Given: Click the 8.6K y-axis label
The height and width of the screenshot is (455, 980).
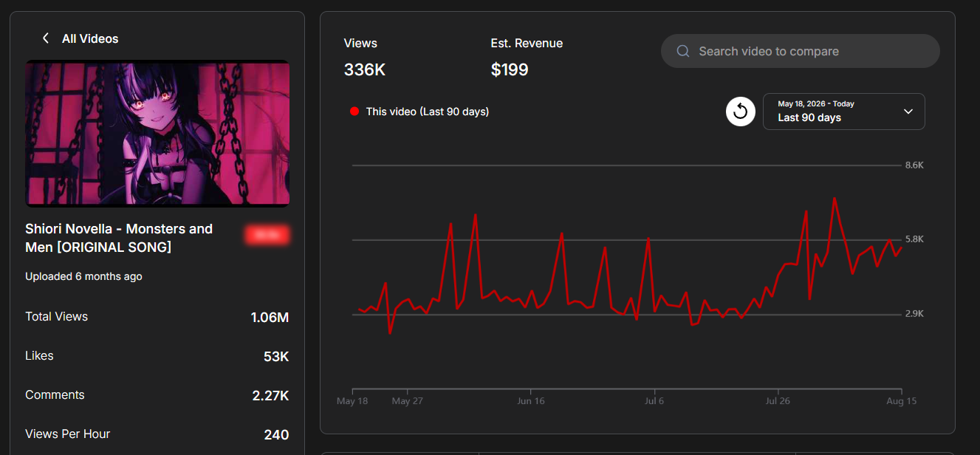Looking at the screenshot, I should click(914, 165).
